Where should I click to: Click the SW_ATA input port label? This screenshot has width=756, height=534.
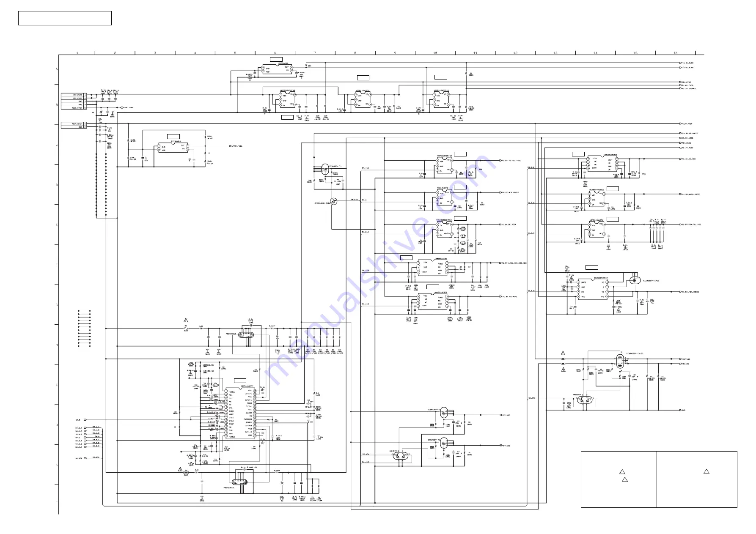coord(79,458)
